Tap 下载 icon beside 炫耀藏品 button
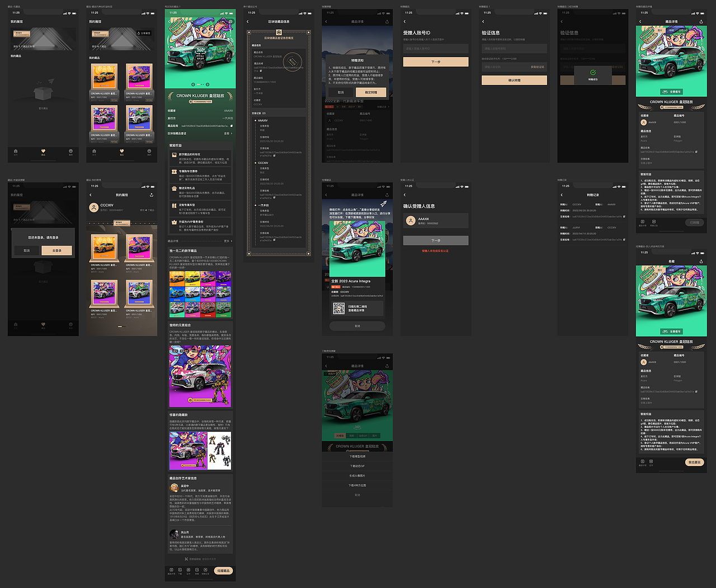Screen dimensions: 716x588 pos(180,571)
